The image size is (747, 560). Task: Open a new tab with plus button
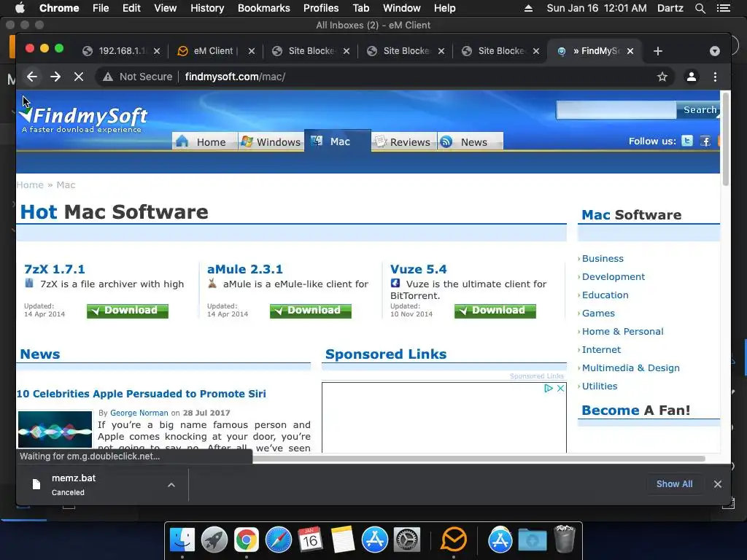pos(658,51)
